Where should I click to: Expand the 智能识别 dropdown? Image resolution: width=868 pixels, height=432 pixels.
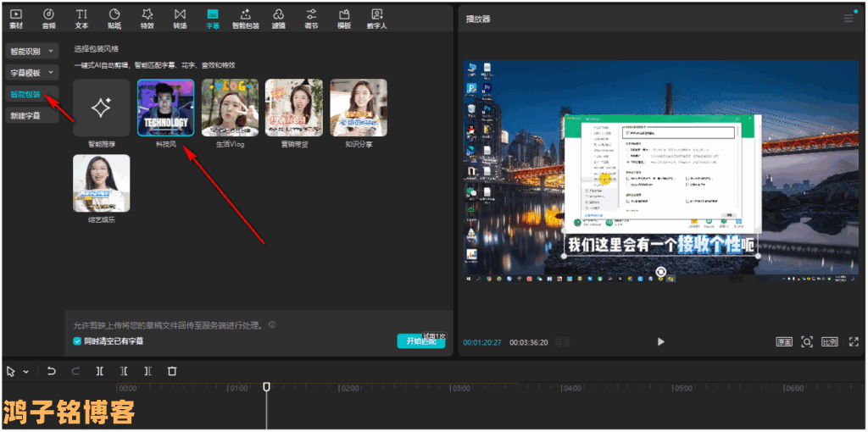(31, 52)
